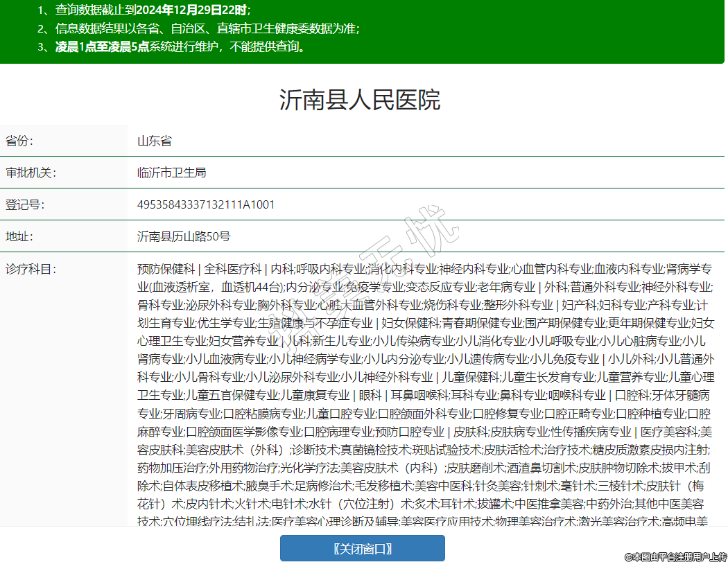The width and height of the screenshot is (728, 562).
Task: Click the bold maintenance time 凌晨1点至凌晨5点
Action: pos(102,46)
